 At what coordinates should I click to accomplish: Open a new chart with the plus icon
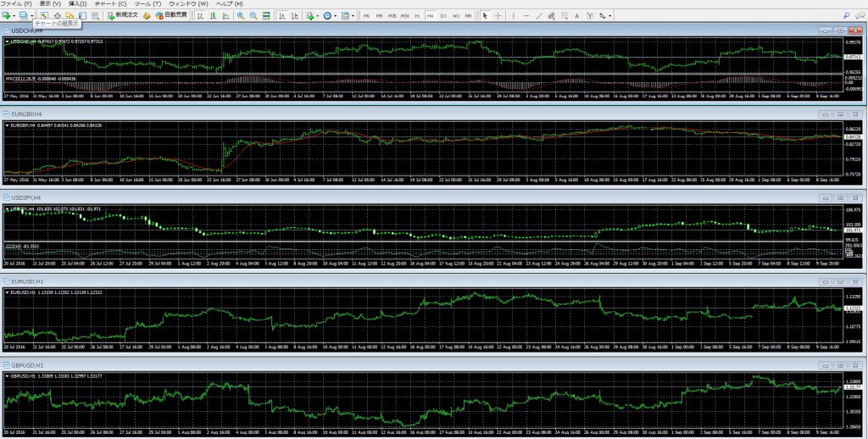tap(7, 15)
